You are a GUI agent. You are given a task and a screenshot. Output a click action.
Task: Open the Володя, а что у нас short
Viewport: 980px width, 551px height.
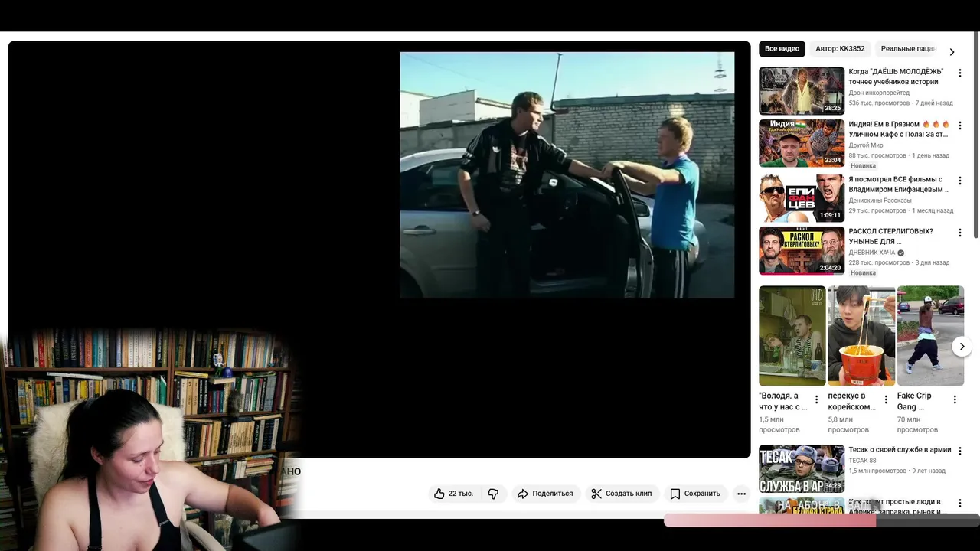[792, 335]
